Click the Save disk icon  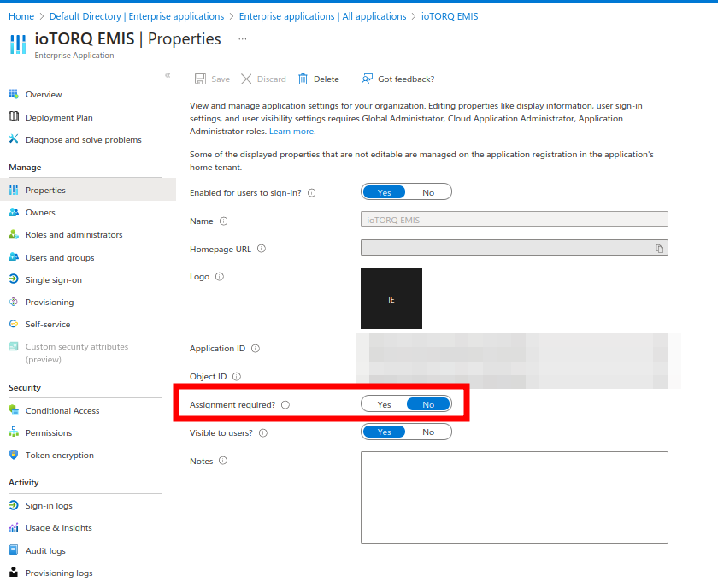(x=200, y=79)
